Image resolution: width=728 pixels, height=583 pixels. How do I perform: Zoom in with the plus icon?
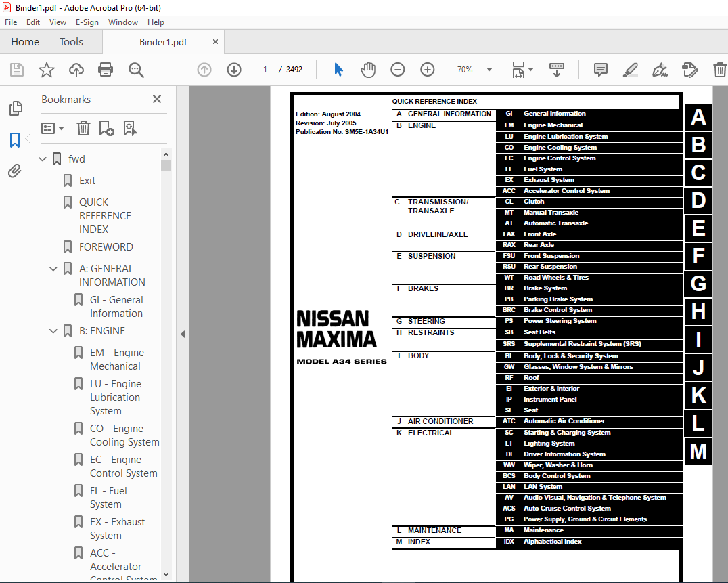(x=427, y=70)
